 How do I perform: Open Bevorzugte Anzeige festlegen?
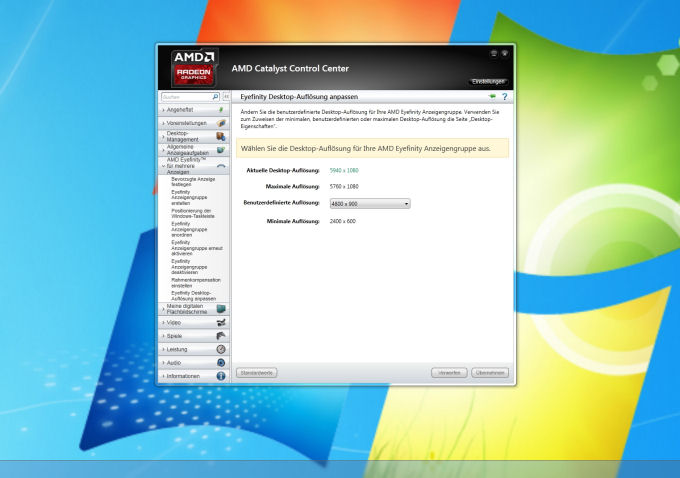click(193, 181)
